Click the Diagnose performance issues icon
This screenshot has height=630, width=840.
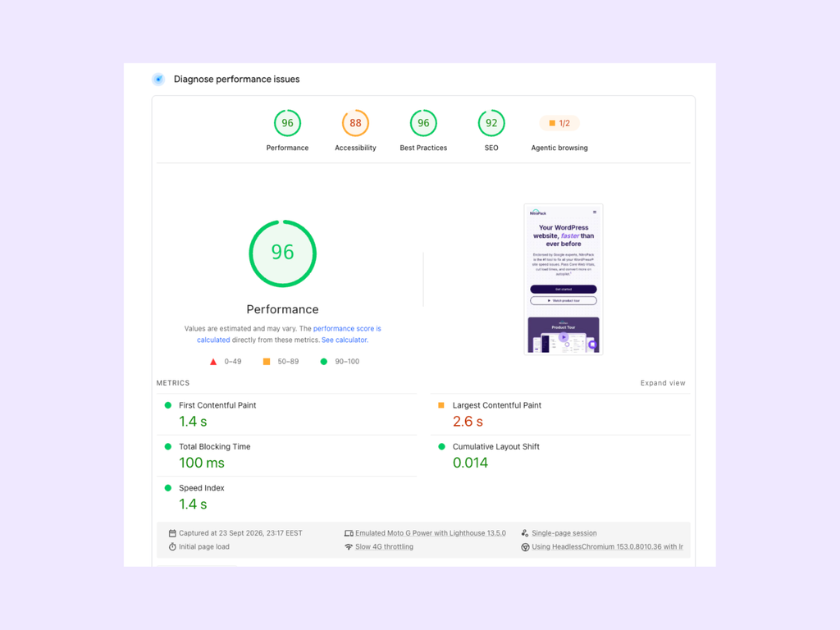(158, 80)
